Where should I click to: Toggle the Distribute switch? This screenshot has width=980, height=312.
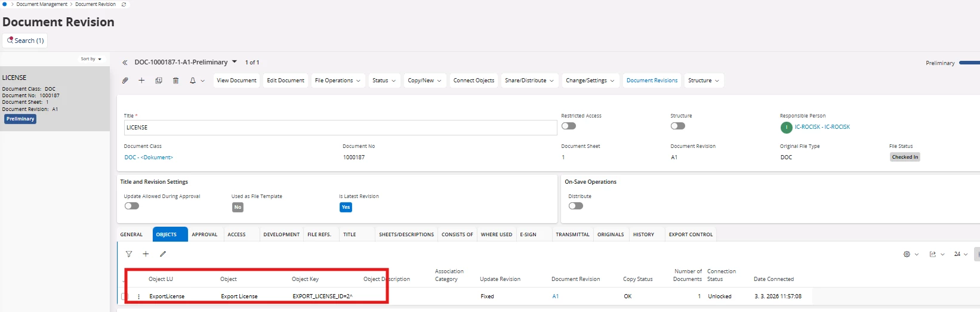point(576,206)
